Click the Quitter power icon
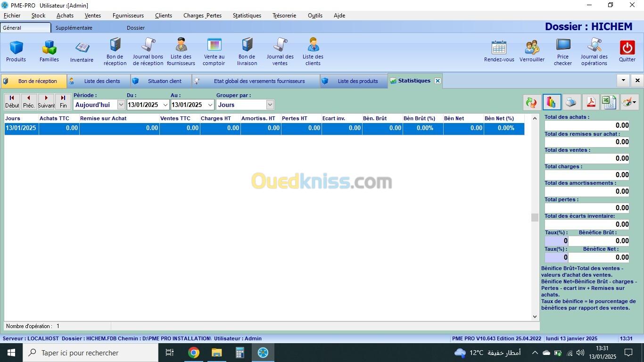Image resolution: width=644 pixels, height=362 pixels. tap(627, 51)
